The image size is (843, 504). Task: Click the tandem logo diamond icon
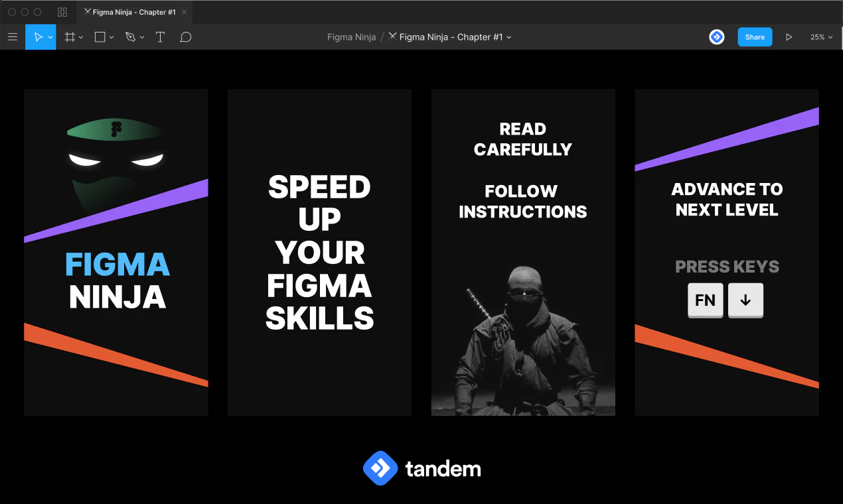point(380,469)
